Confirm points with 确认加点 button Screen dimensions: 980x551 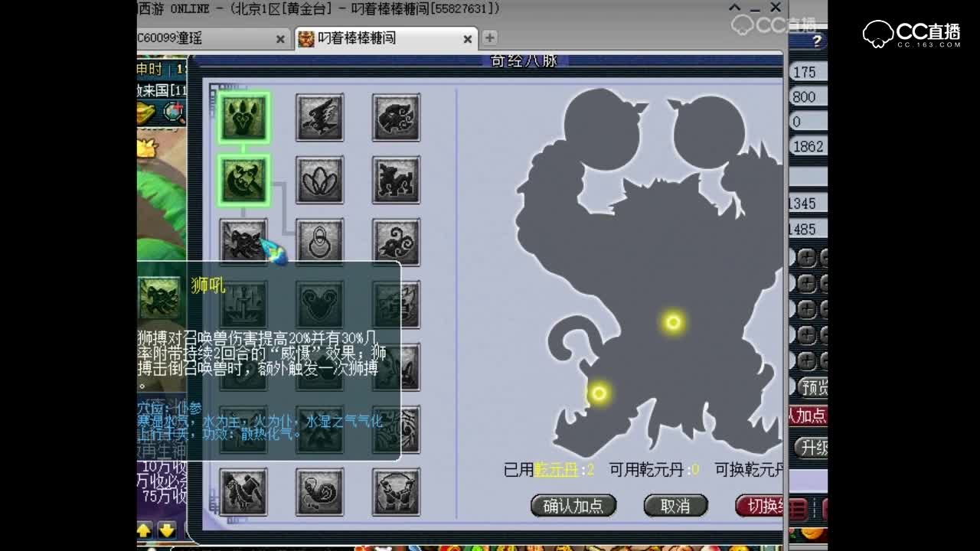tap(573, 506)
